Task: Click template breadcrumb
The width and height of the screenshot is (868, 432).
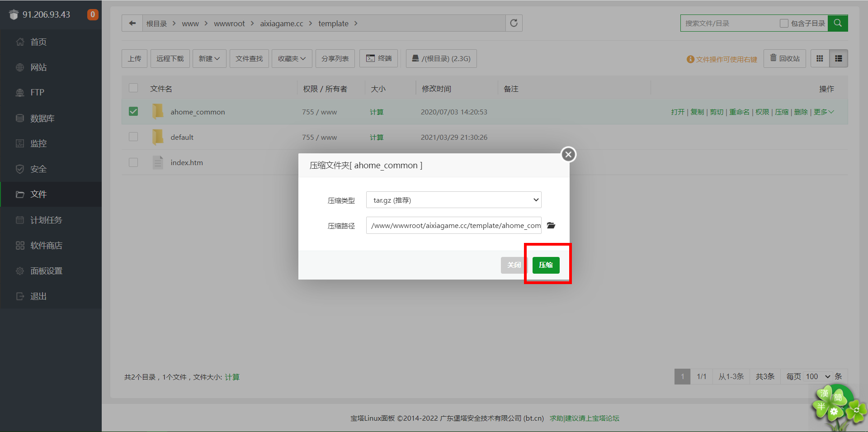Action: 333,24
